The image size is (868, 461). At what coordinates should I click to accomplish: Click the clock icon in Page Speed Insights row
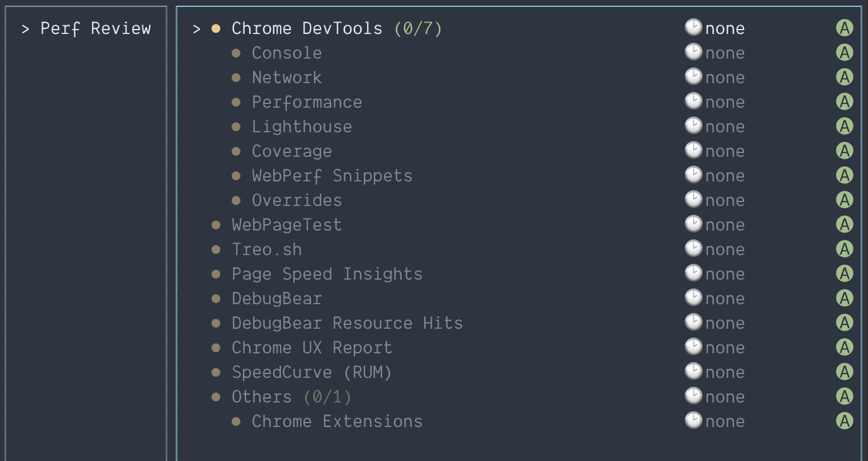tap(693, 273)
